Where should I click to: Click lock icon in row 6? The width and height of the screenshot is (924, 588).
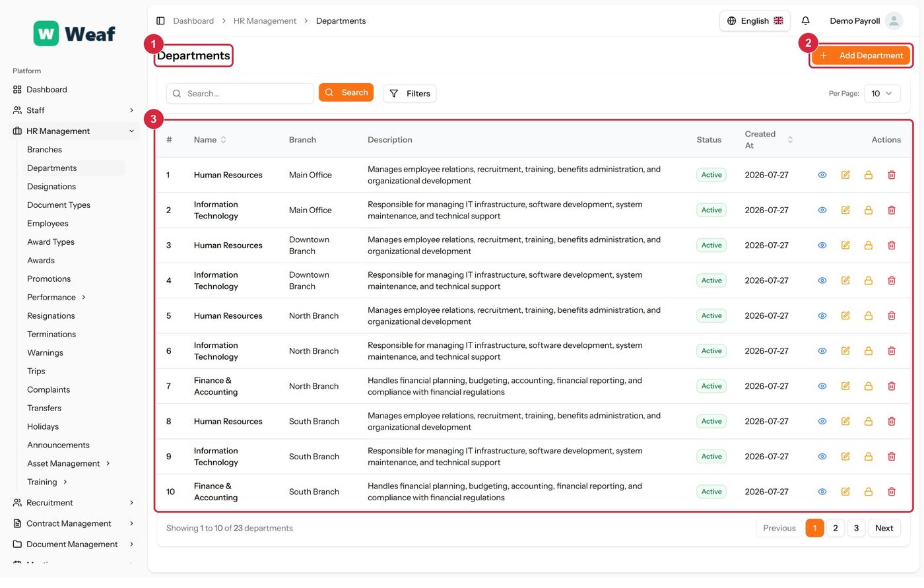point(869,351)
